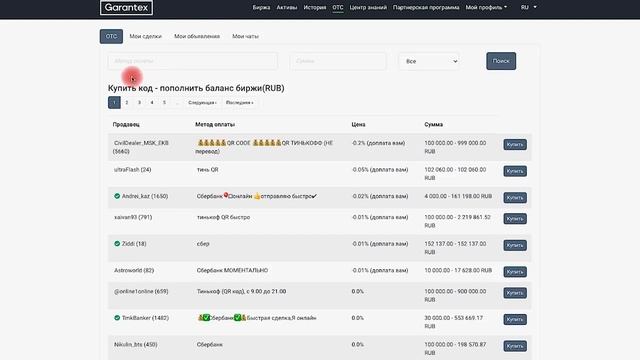Click Купить for TimkBanker offer
This screenshot has width=640, height=360.
pyautogui.click(x=515, y=319)
